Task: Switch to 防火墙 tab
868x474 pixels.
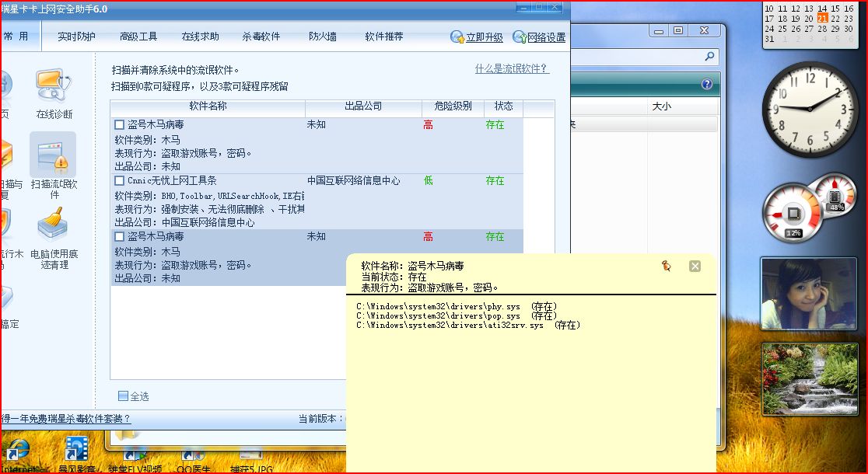Action: tap(323, 37)
